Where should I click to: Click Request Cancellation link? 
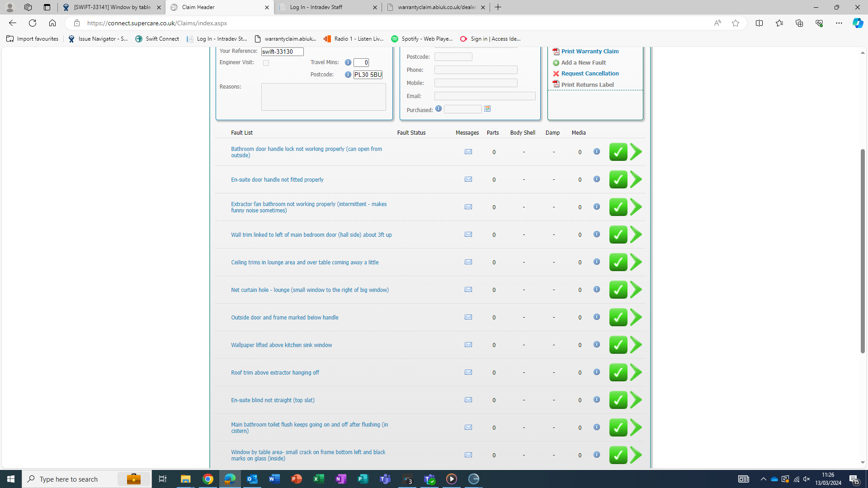pyautogui.click(x=590, y=74)
